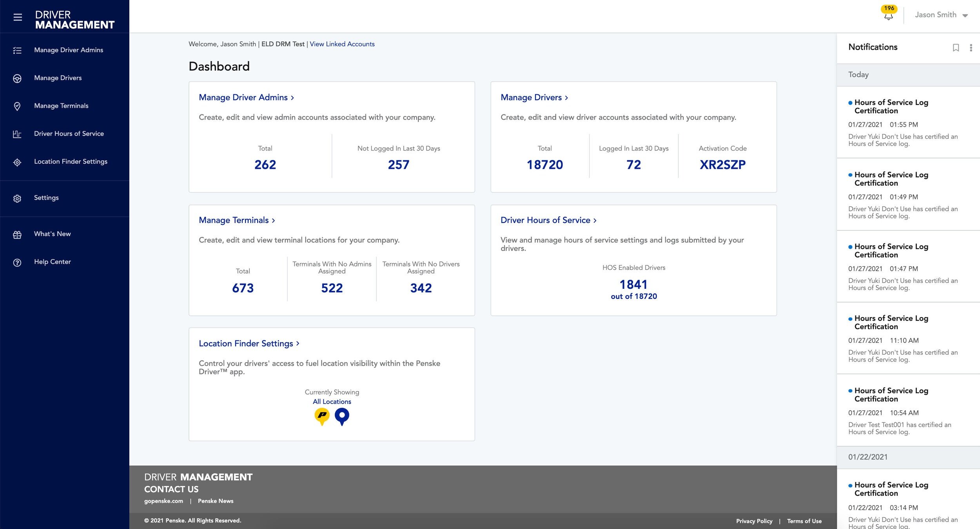980x529 pixels.
Task: Click the View Linked Accounts link
Action: point(342,44)
